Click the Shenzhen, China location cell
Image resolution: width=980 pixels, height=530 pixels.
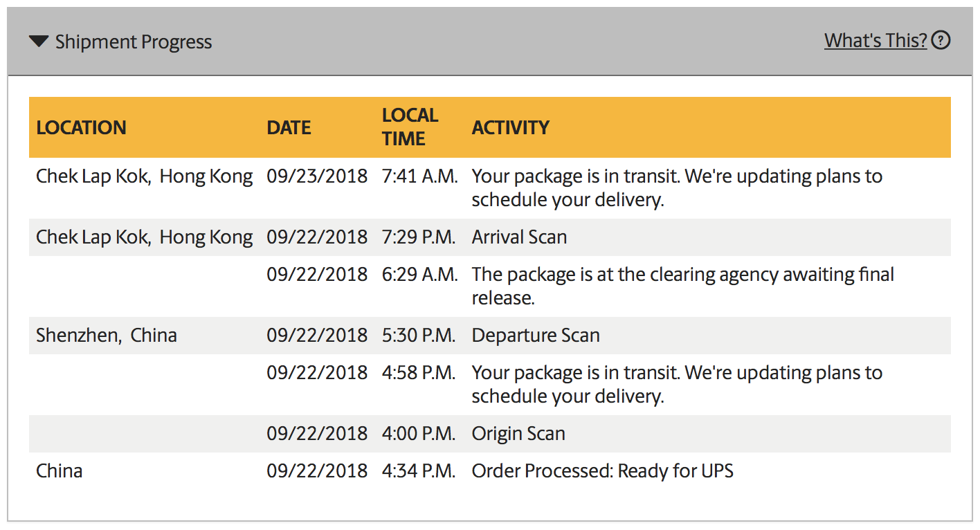[x=107, y=336]
